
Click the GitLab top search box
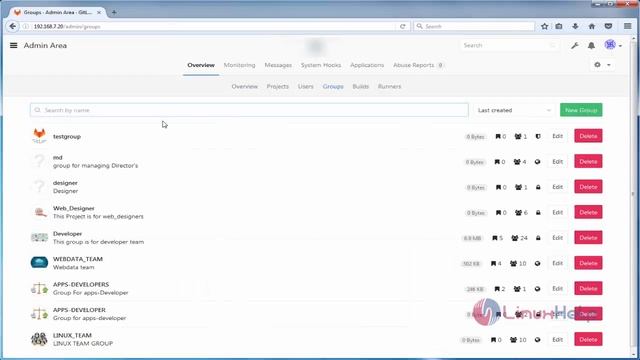click(x=510, y=45)
